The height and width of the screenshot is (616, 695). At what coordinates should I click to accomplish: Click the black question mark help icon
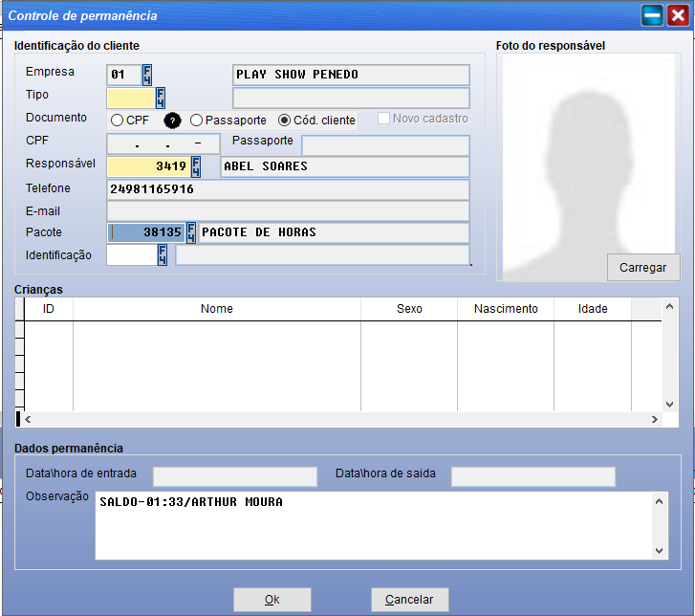172,121
